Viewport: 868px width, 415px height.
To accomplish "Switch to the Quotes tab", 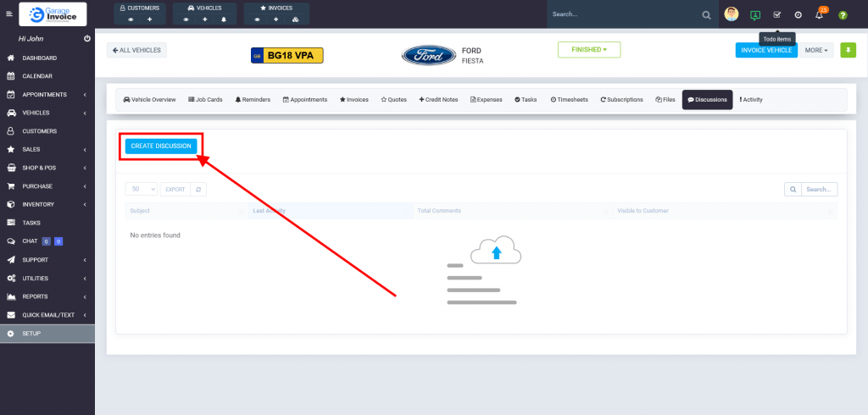I will pyautogui.click(x=394, y=100).
